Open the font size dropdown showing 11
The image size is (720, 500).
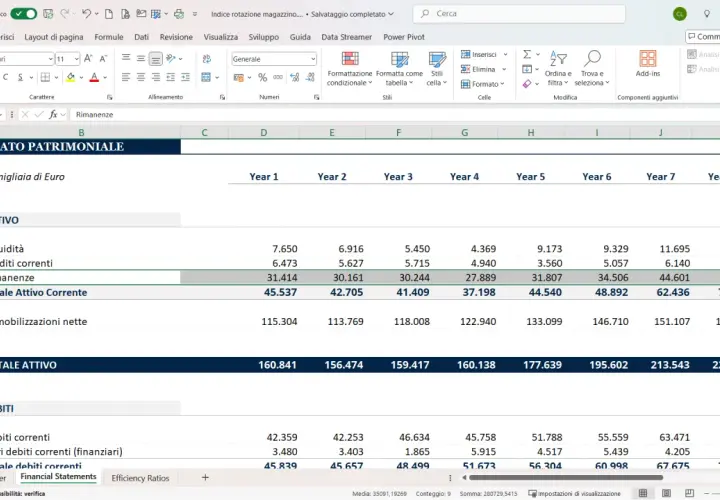pos(76,59)
